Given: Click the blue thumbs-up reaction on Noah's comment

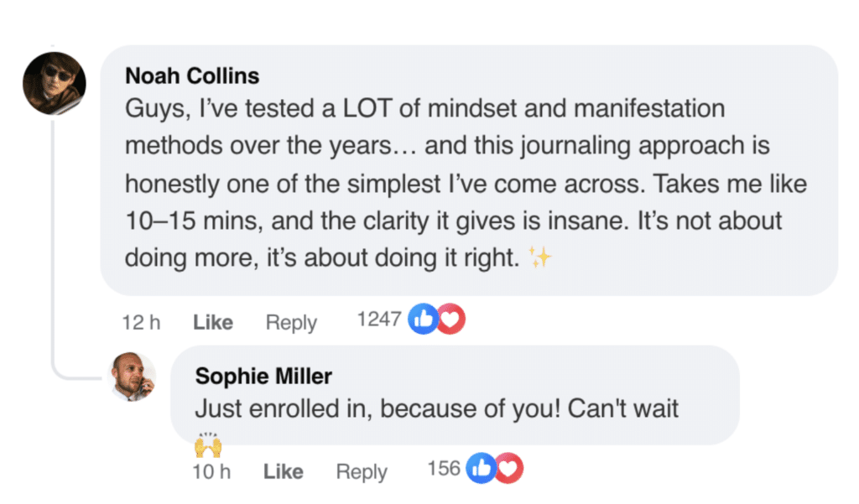Looking at the screenshot, I should point(423,319).
